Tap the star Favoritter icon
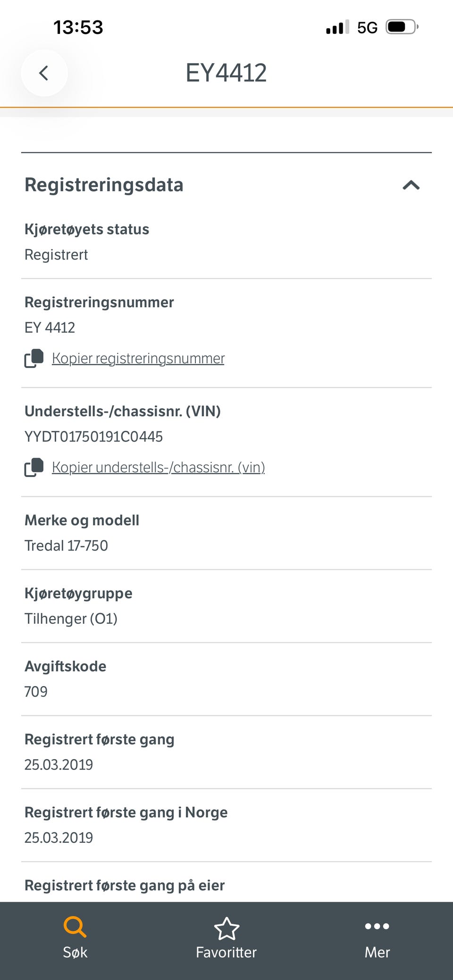Viewport: 453px width, 980px height. point(226,928)
